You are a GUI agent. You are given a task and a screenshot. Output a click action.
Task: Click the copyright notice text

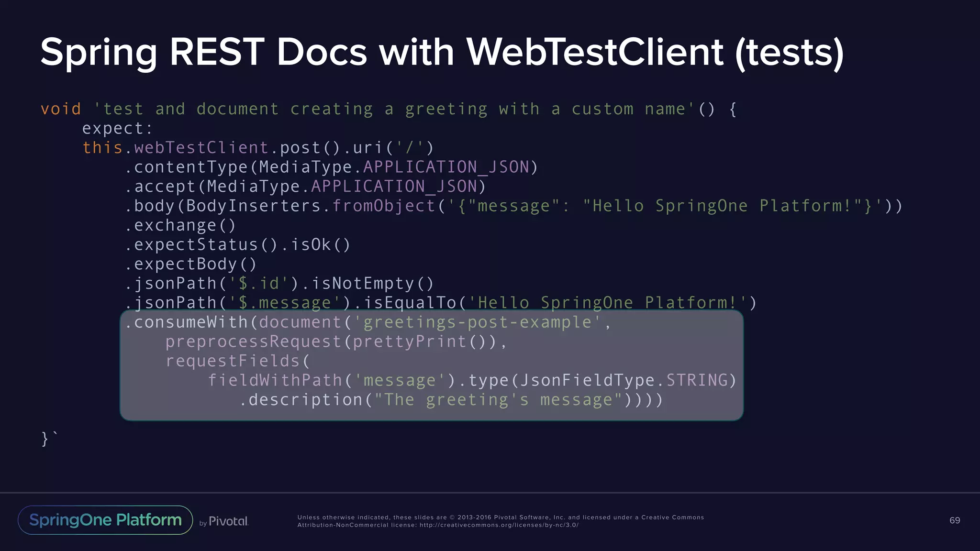coord(500,518)
